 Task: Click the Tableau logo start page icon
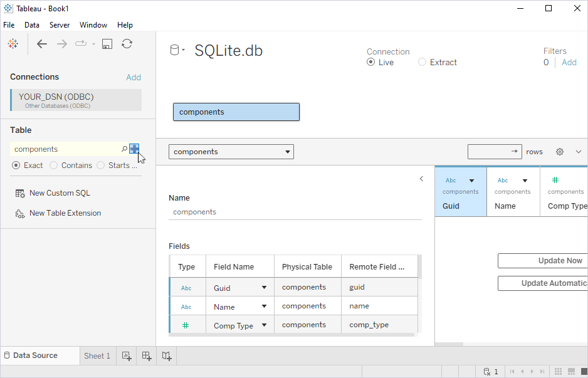pyautogui.click(x=13, y=44)
